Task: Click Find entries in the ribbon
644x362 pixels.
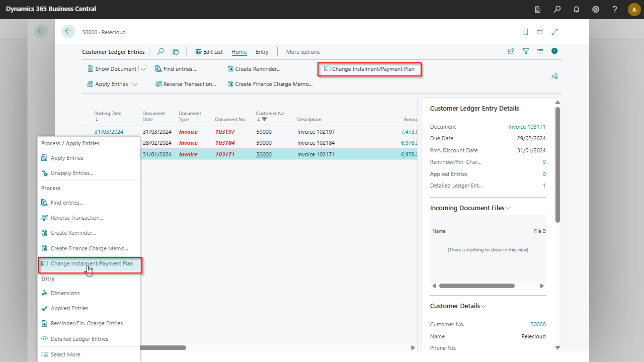Action: click(x=176, y=69)
